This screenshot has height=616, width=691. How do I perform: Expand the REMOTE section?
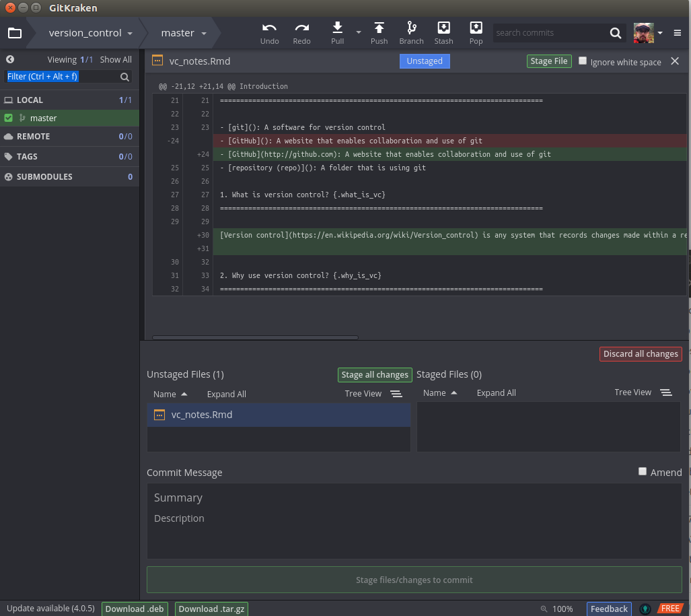[69, 136]
